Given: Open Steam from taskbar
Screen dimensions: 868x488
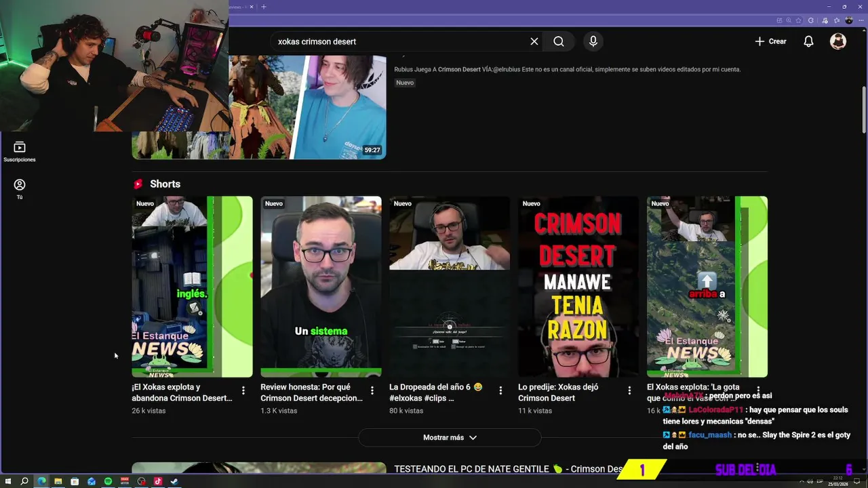Looking at the screenshot, I should [174, 481].
